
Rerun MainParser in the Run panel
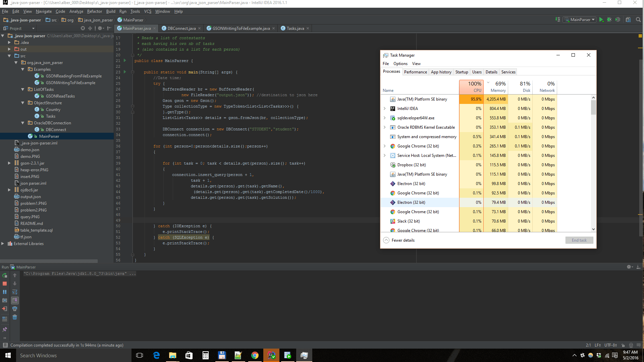(x=5, y=276)
